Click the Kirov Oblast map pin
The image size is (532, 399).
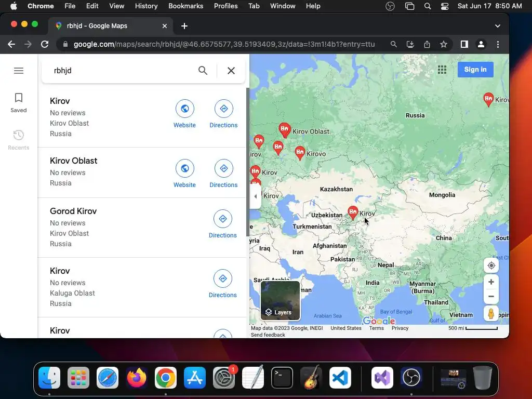point(284,130)
